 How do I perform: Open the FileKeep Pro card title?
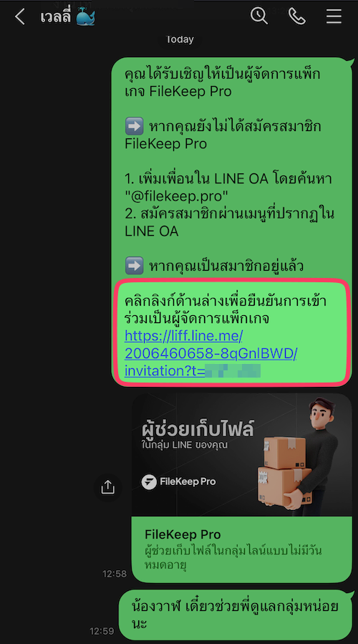[x=183, y=534]
